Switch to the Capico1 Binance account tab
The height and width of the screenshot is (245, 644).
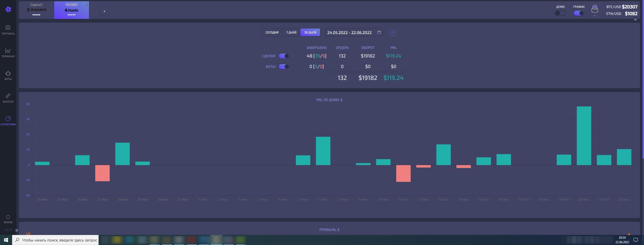(36, 10)
